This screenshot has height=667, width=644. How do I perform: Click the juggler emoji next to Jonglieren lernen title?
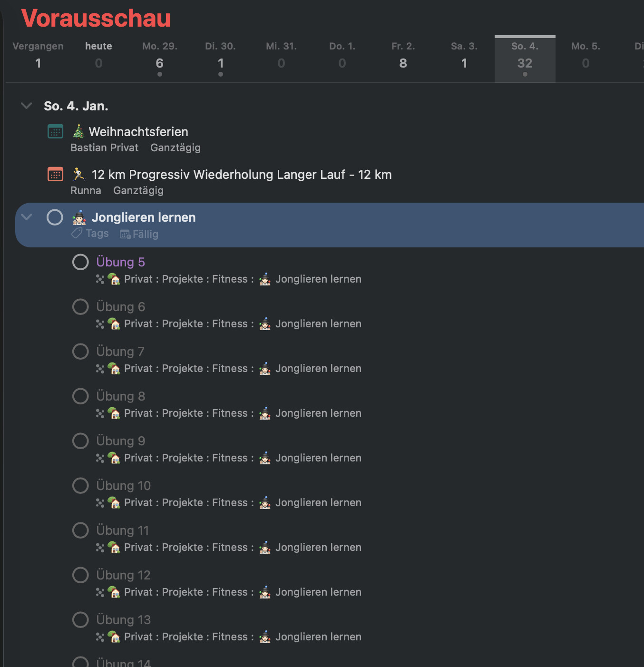pos(79,217)
